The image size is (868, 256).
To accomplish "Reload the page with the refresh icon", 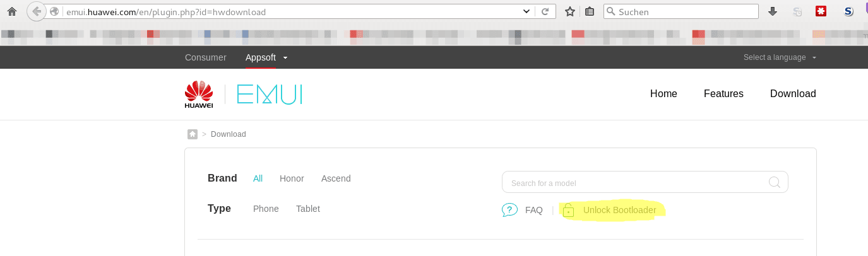I will point(545,11).
